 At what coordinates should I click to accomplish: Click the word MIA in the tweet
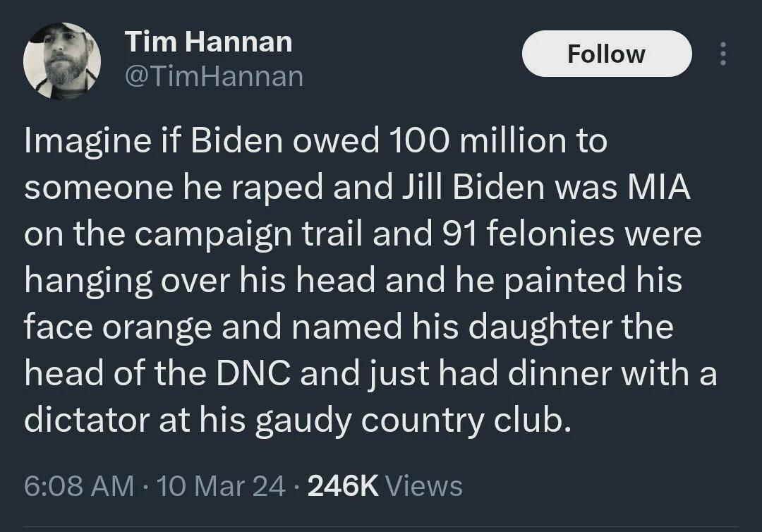[x=658, y=187]
